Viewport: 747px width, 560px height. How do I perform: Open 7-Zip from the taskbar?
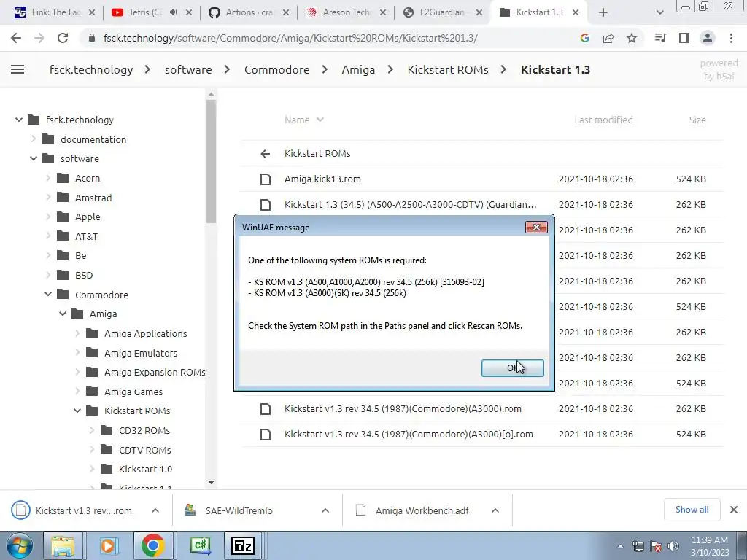tap(242, 546)
